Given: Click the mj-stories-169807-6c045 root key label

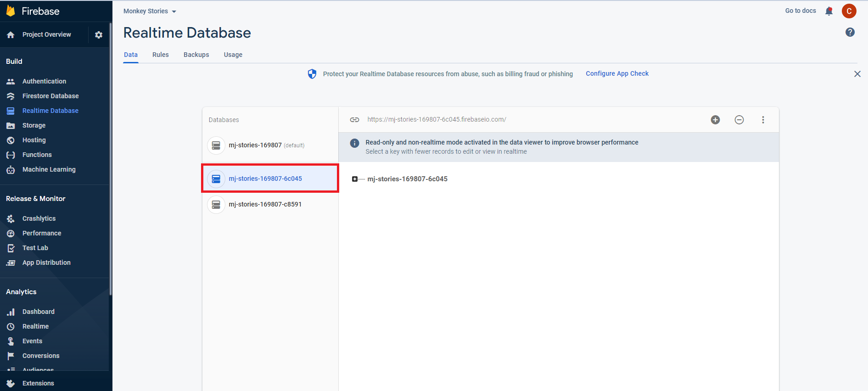Looking at the screenshot, I should [x=407, y=179].
